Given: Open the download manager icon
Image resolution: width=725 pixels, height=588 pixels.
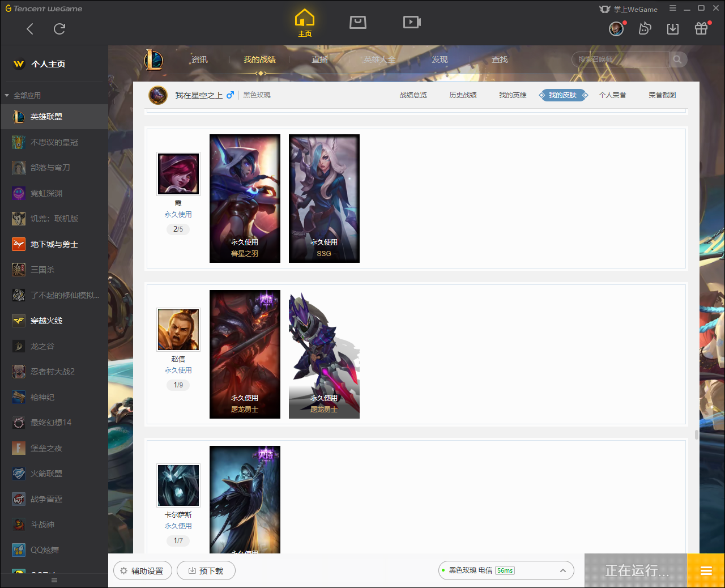Looking at the screenshot, I should pos(673,29).
